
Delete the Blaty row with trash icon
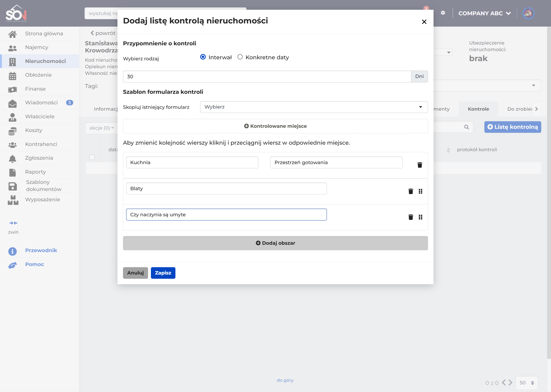point(411,191)
